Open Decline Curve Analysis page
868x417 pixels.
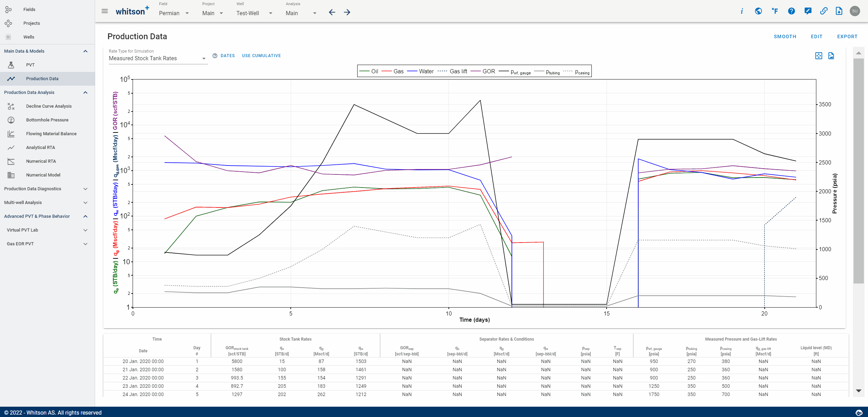click(48, 106)
